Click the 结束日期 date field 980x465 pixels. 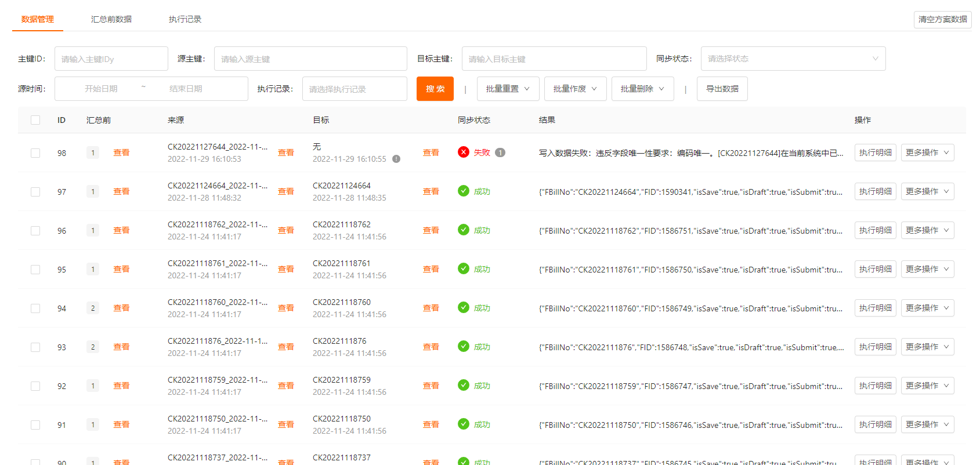coord(186,89)
